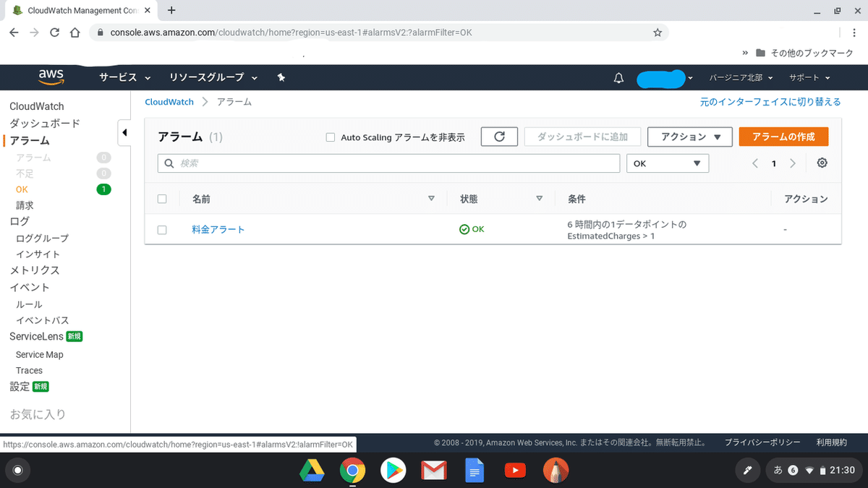This screenshot has height=488, width=868.
Task: Sort by the 名前 column triangle
Action: (x=432, y=199)
